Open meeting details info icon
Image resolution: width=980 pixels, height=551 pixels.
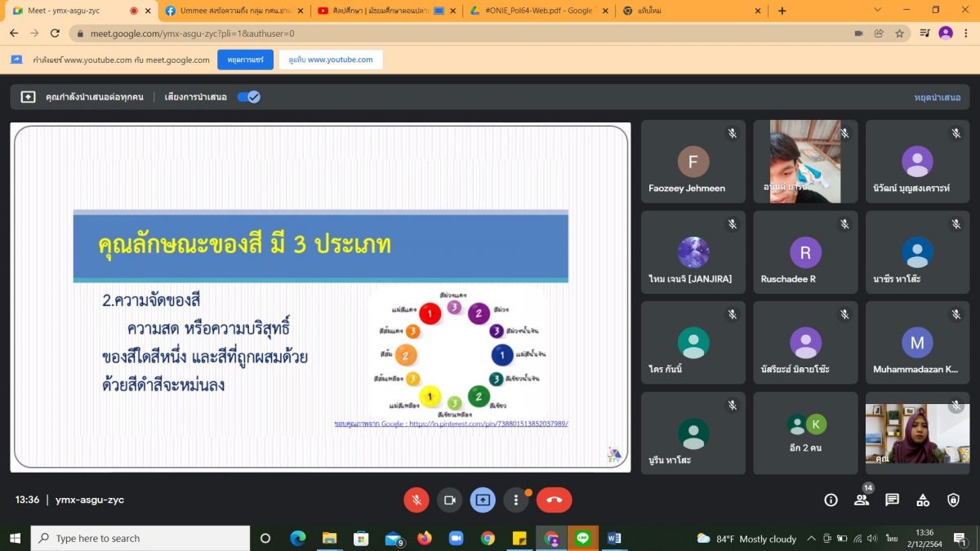pos(831,500)
